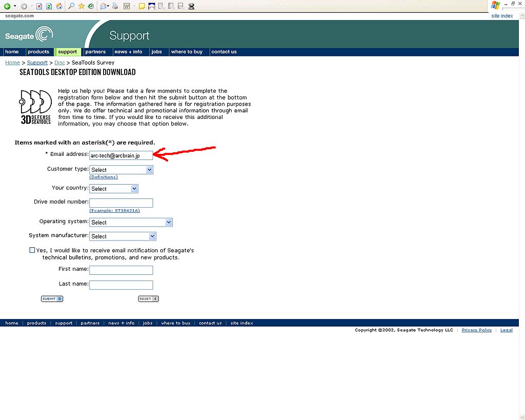Click into the First name field
Image resolution: width=525 pixels, height=420 pixels.
[x=121, y=270]
